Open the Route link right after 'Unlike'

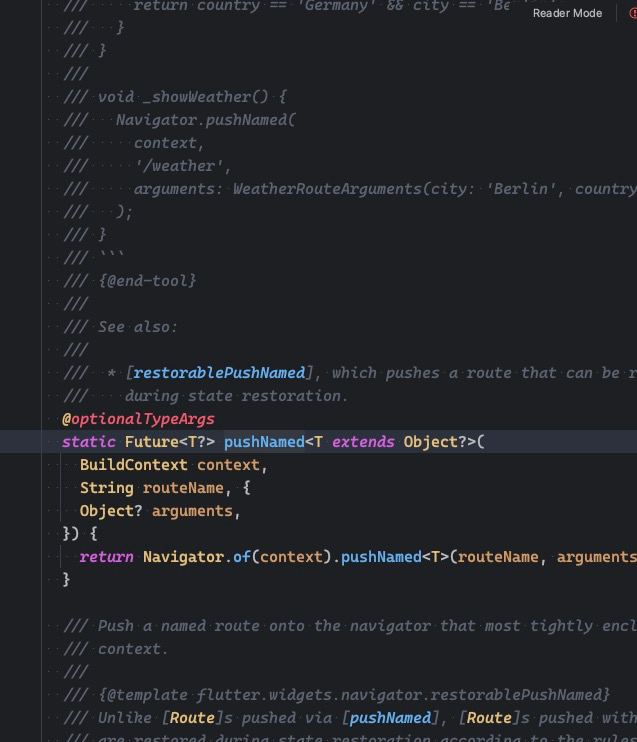(192, 718)
